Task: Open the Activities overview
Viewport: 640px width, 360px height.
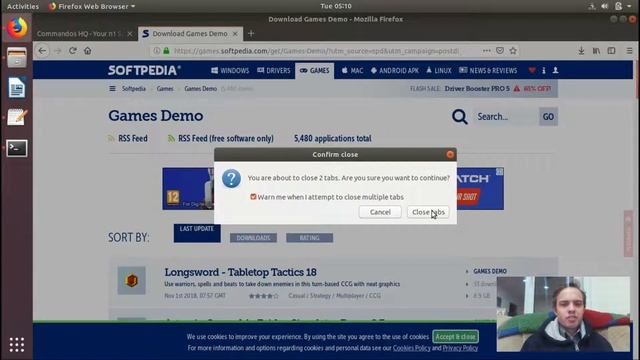Action: [x=23, y=6]
